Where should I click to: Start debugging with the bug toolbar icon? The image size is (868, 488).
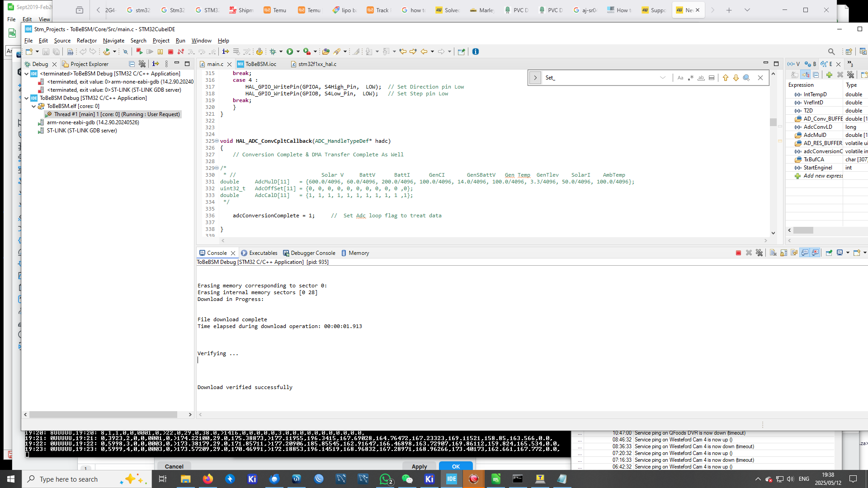[x=272, y=52]
